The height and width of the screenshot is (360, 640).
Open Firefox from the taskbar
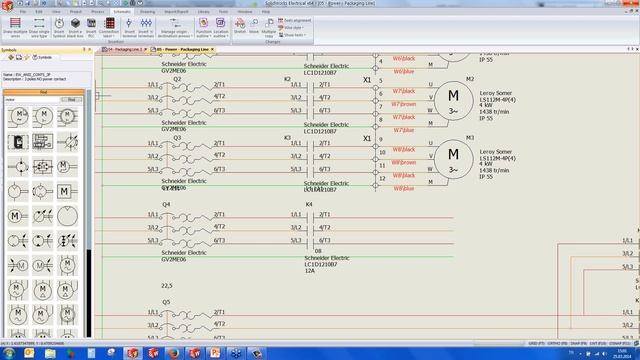pos(173,353)
